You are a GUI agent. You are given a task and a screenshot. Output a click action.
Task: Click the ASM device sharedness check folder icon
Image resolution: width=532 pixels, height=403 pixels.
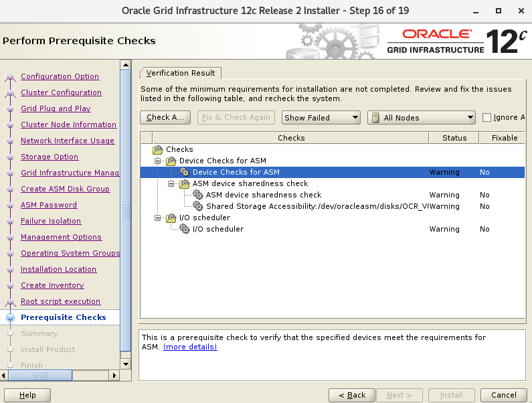(185, 183)
